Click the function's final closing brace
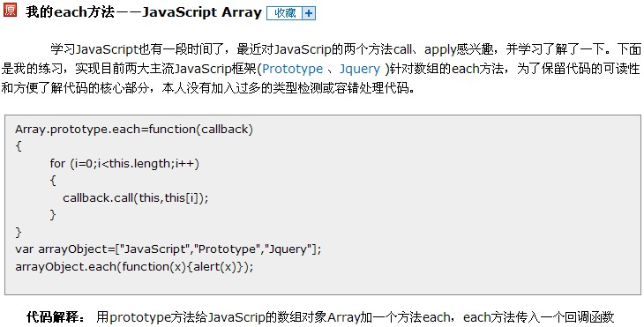Viewport: 644px width, 327px height. [19, 233]
